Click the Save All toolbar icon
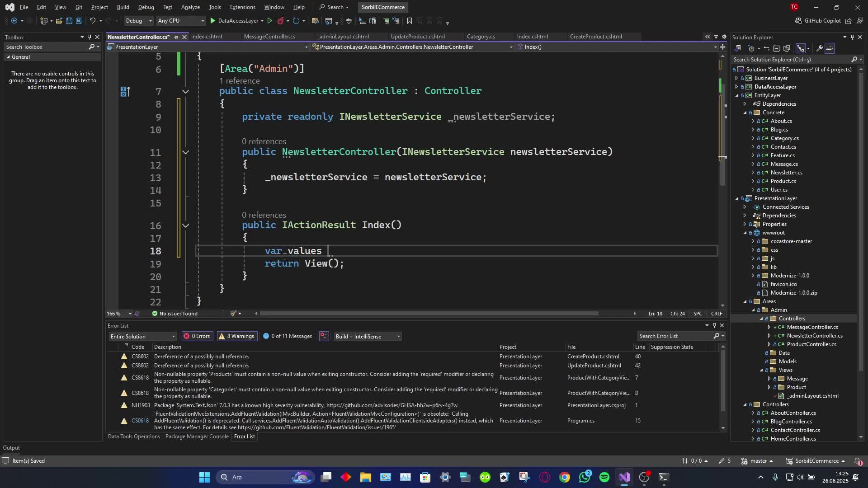 click(79, 21)
